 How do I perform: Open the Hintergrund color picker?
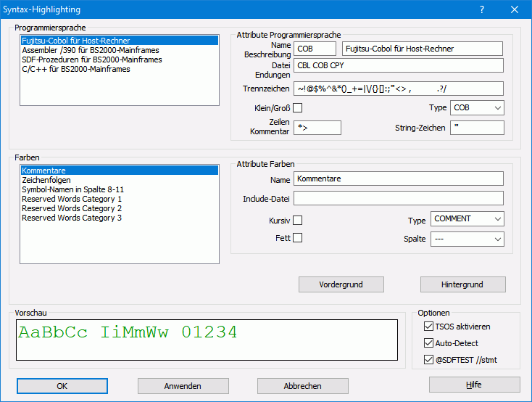coord(462,284)
